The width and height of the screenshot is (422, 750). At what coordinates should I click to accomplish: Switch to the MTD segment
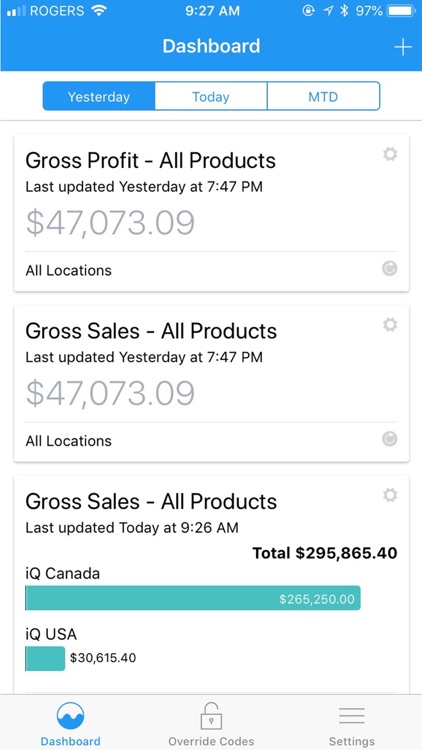click(x=323, y=96)
